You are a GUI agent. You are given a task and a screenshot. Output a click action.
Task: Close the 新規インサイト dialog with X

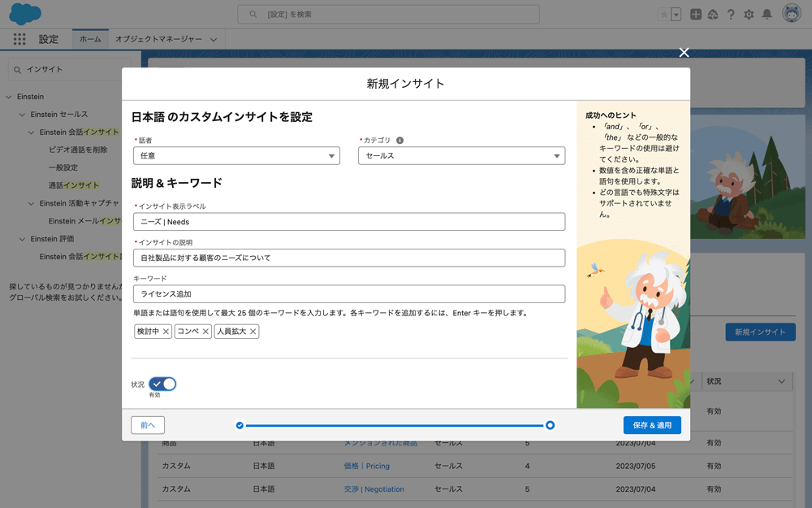pos(684,53)
